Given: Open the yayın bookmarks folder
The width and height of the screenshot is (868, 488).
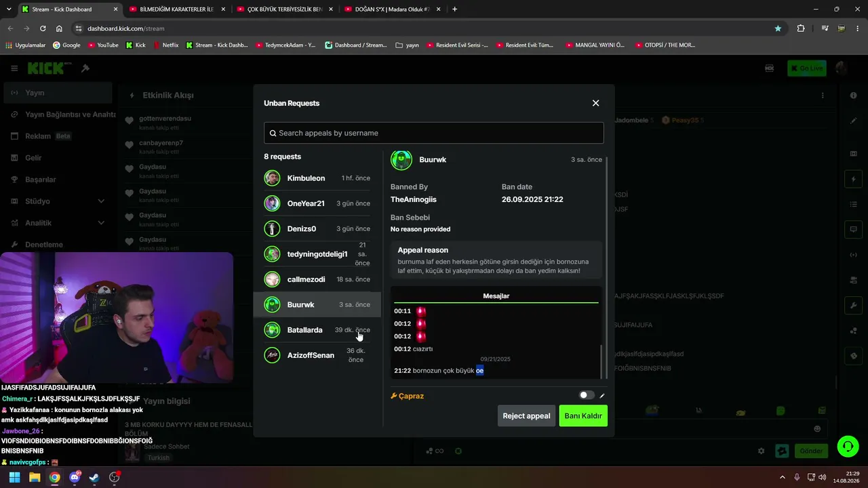Looking at the screenshot, I should point(407,45).
